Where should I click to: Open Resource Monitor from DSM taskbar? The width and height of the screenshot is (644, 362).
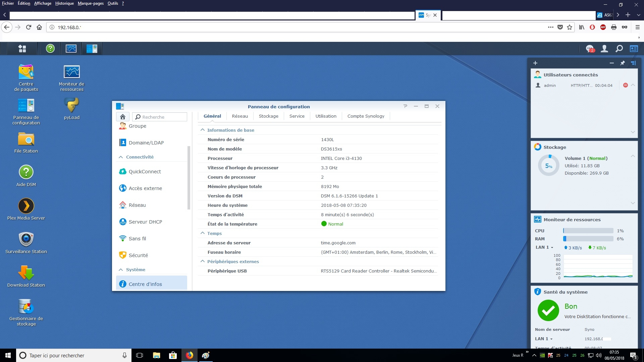point(71,49)
